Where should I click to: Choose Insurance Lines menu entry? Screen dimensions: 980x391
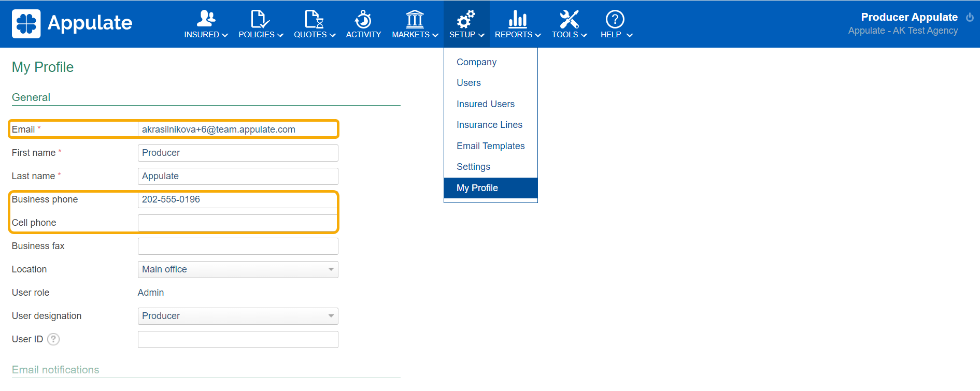[489, 125]
